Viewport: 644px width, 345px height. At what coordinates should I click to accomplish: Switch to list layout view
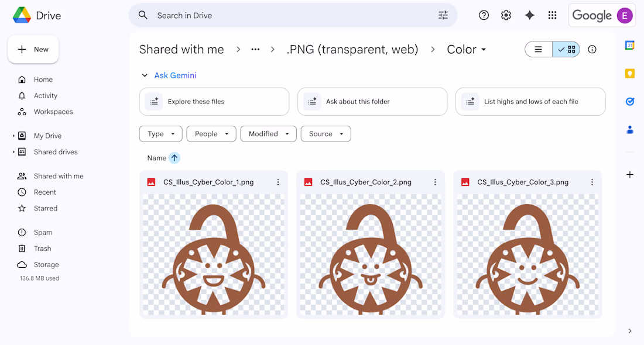[x=539, y=49]
